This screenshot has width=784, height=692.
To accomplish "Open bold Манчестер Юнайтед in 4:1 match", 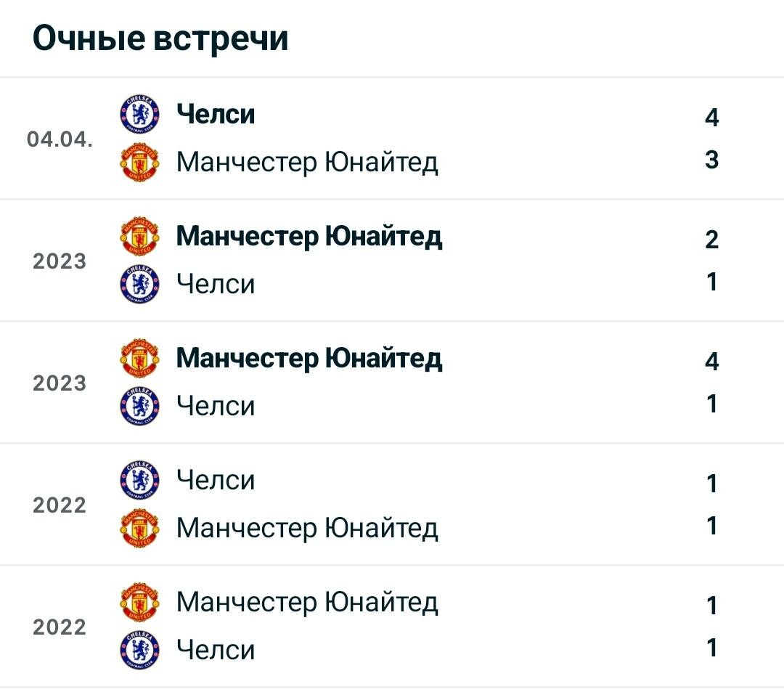I will coord(309,359).
